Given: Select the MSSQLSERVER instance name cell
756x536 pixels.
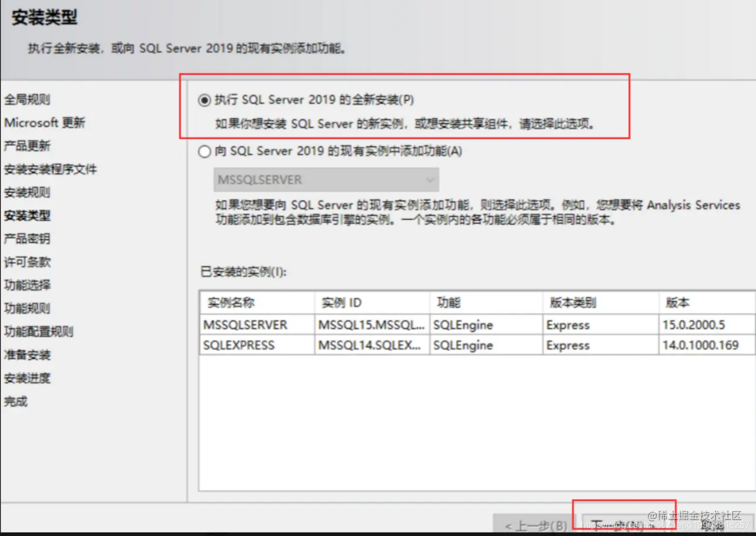Looking at the screenshot, I should (x=257, y=324).
